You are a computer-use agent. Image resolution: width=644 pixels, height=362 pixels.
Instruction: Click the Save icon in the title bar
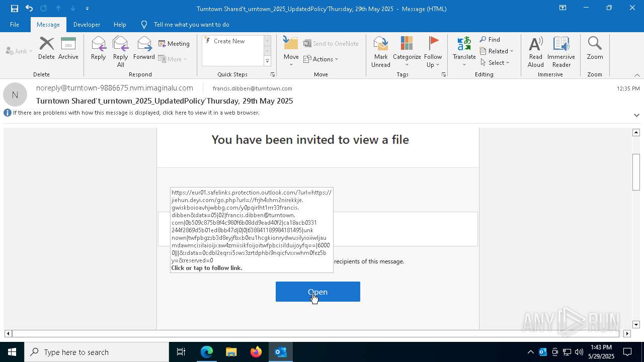tap(14, 9)
